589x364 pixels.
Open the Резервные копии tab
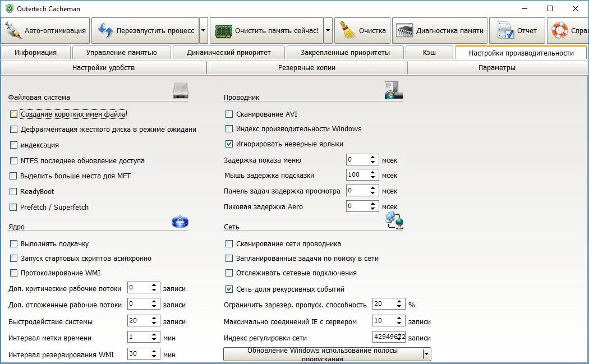(307, 68)
